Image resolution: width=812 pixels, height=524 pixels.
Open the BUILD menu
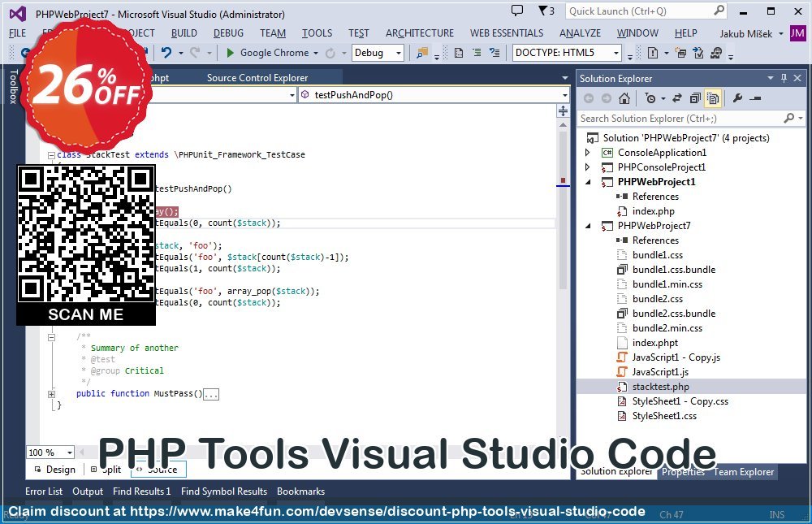pyautogui.click(x=184, y=33)
